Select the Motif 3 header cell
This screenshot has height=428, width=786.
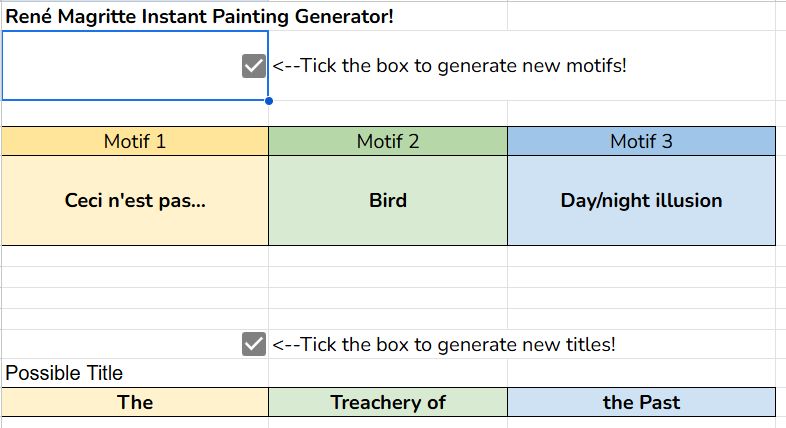point(642,141)
